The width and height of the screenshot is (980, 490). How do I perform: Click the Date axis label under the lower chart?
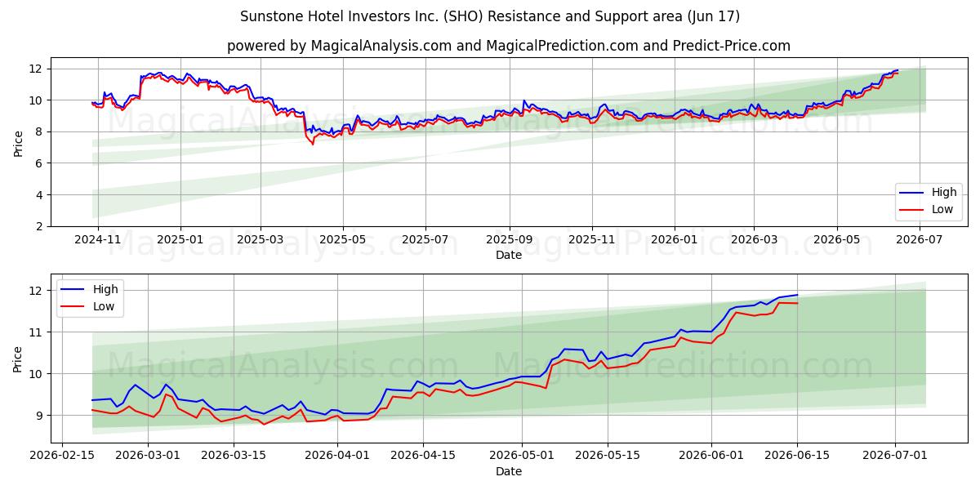tap(508, 471)
